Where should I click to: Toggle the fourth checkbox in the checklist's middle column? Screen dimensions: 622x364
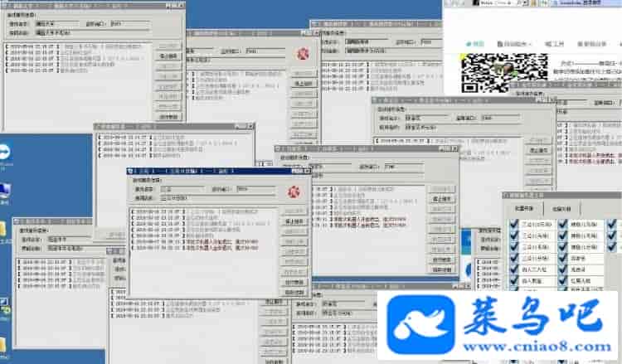[562, 258]
